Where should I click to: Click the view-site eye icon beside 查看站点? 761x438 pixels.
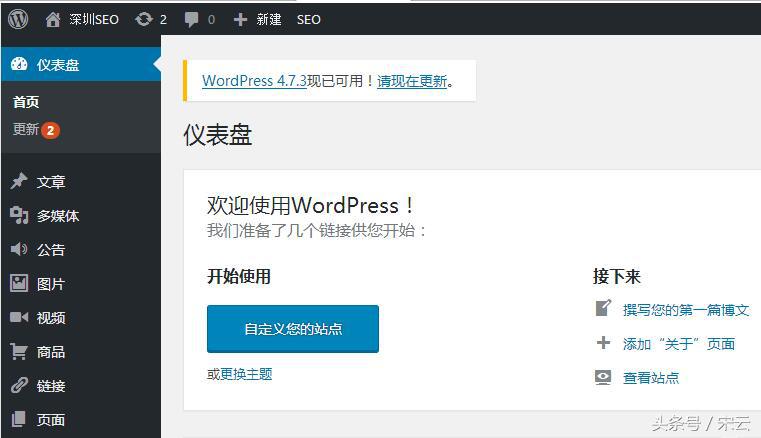pos(603,377)
